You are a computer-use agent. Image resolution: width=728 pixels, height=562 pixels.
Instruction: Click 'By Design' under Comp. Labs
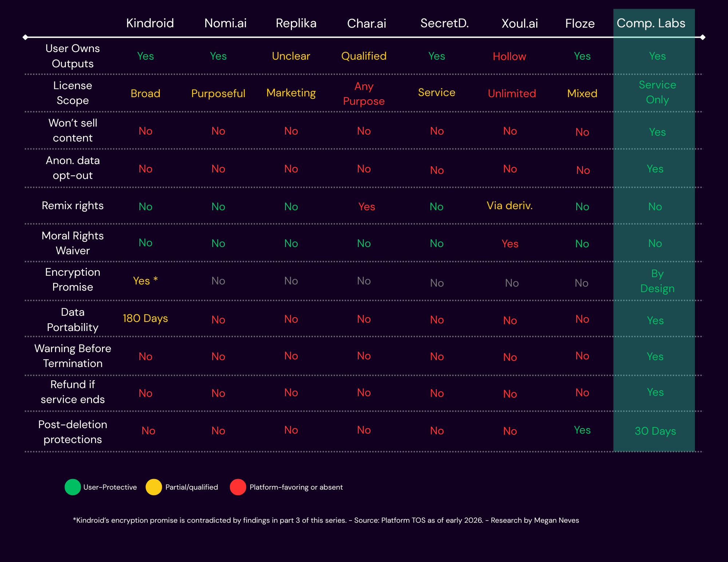click(657, 281)
